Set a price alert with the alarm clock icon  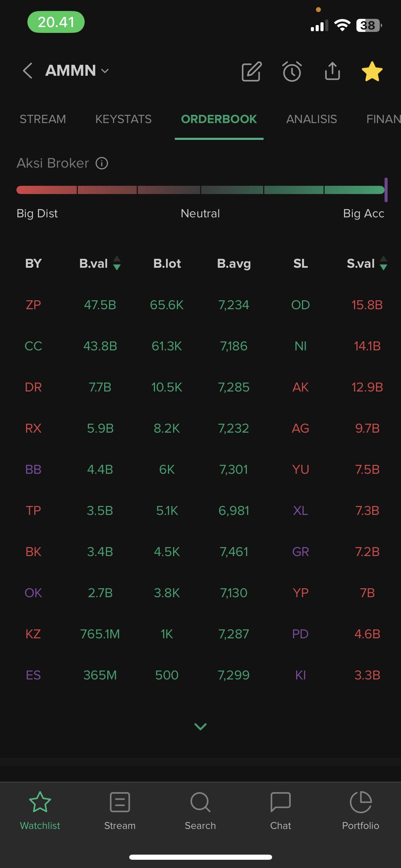[x=292, y=72]
